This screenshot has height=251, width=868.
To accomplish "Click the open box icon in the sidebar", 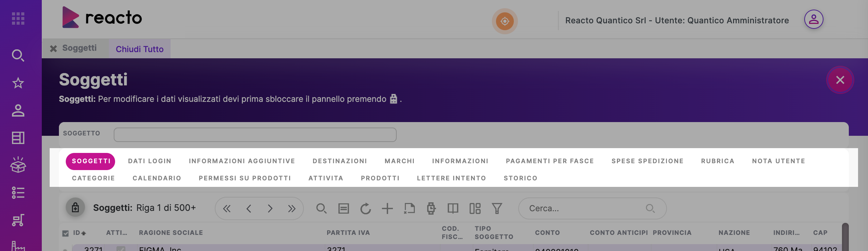I will click(18, 165).
